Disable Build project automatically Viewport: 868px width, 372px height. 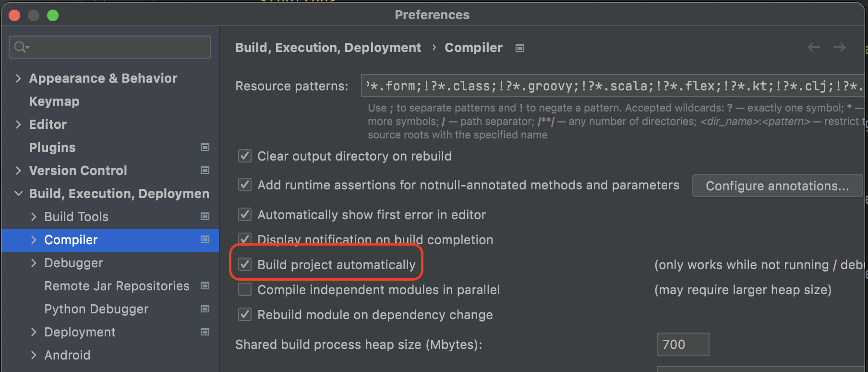[245, 264]
